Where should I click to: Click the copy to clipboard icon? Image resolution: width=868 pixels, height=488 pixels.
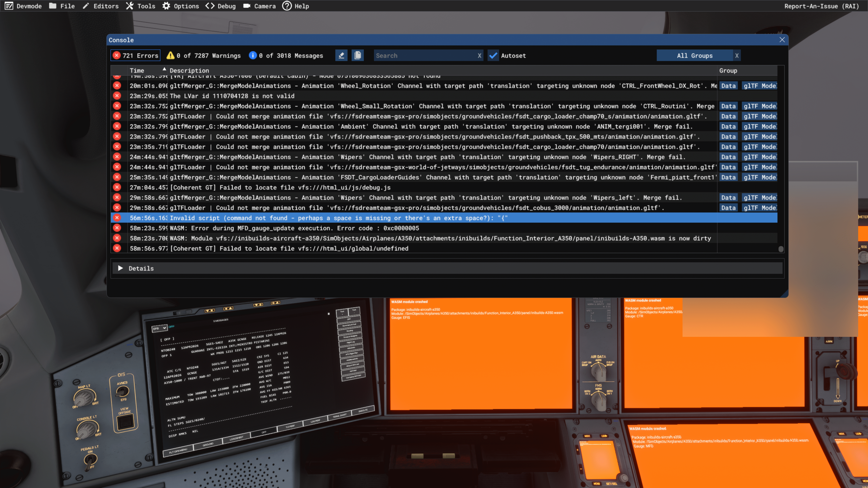pyautogui.click(x=358, y=56)
